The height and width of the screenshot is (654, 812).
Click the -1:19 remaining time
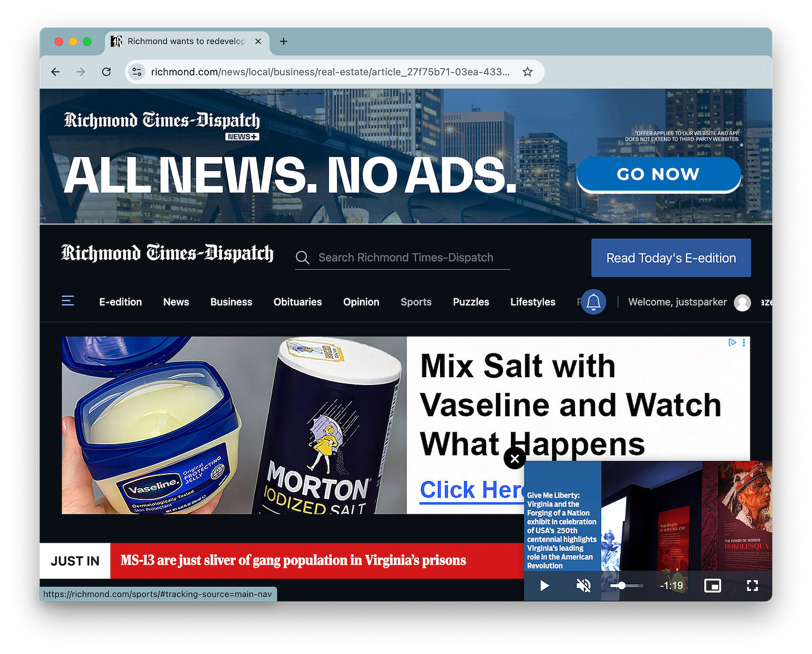pos(671,585)
